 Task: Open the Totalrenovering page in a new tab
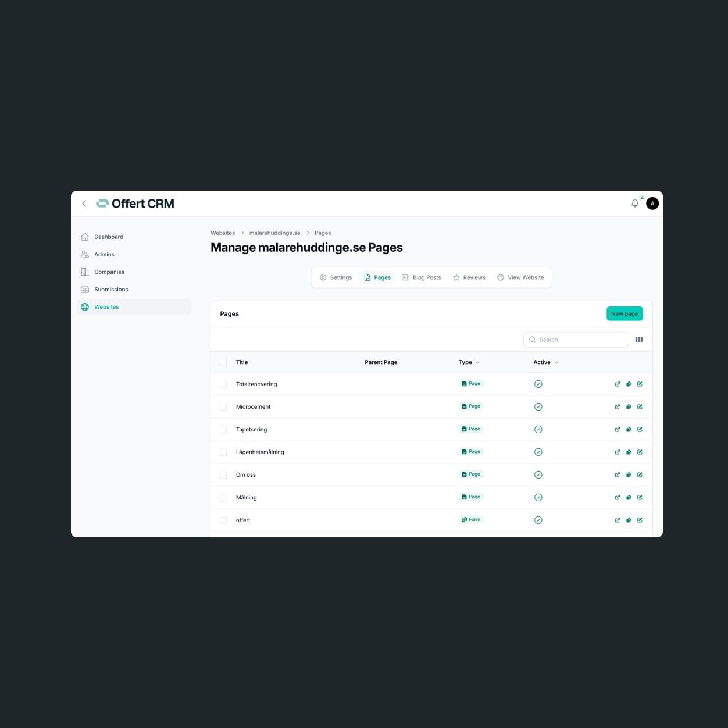pyautogui.click(x=618, y=384)
